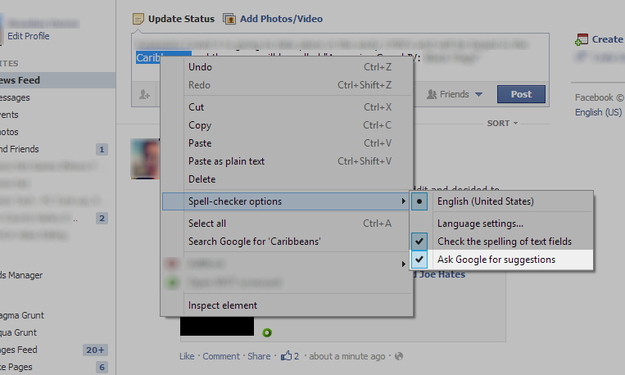Open the Edit Profile link
This screenshot has height=375, width=625.
coord(28,36)
